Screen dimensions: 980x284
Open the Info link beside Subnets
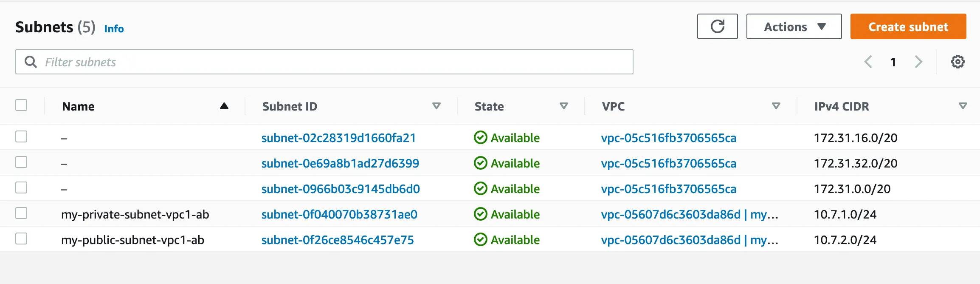pyautogui.click(x=114, y=28)
